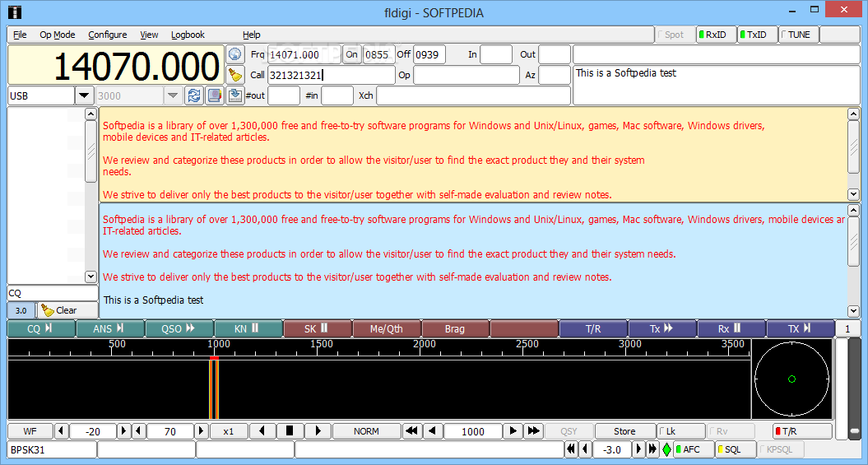Toggle the RxID indicator button
This screenshot has height=465, width=868.
pyautogui.click(x=716, y=35)
